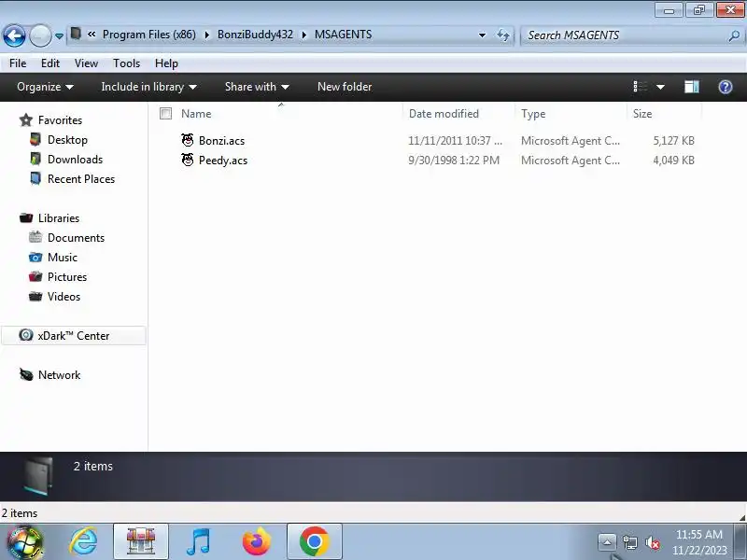Select Libraries in navigation pane
The image size is (747, 560).
coord(59,218)
